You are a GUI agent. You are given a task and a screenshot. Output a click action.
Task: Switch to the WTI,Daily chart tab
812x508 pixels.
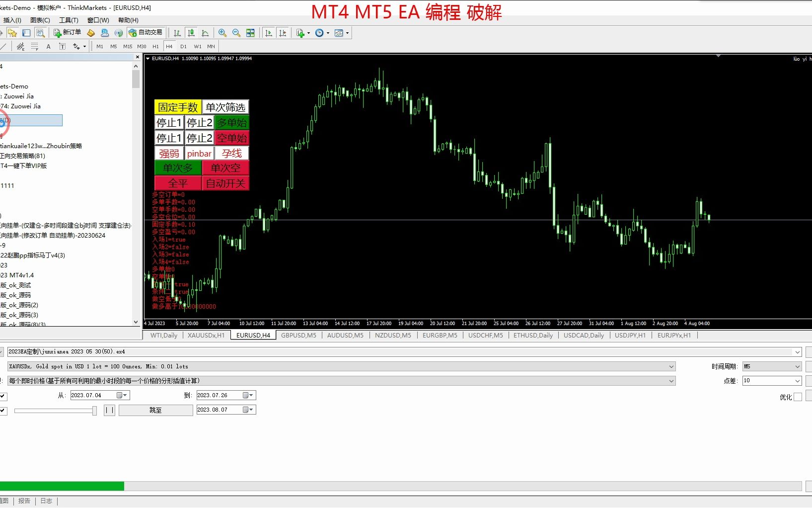click(164, 335)
